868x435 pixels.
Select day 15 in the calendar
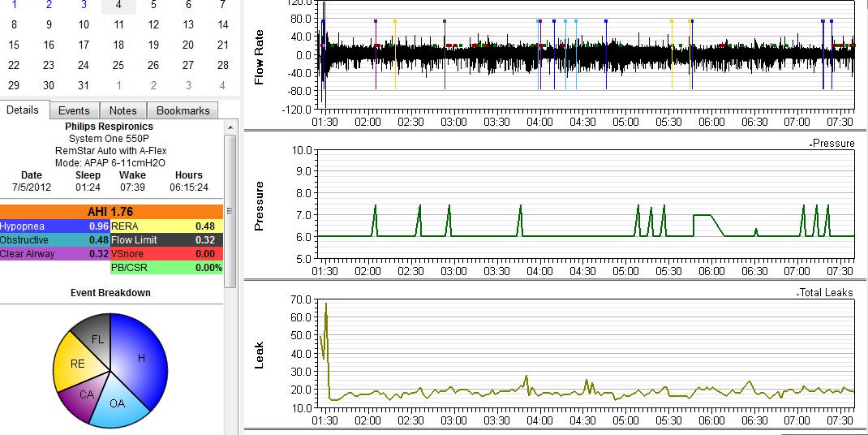tap(14, 45)
